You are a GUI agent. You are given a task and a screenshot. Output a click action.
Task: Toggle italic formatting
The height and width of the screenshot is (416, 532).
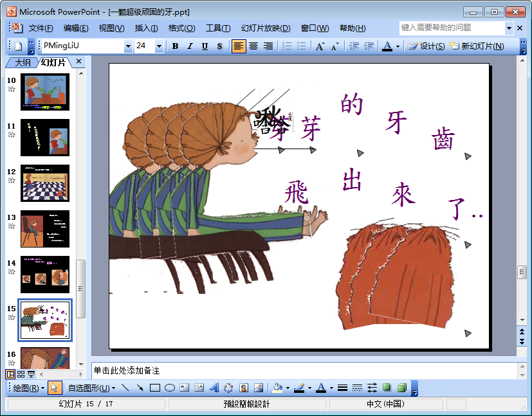(190, 46)
